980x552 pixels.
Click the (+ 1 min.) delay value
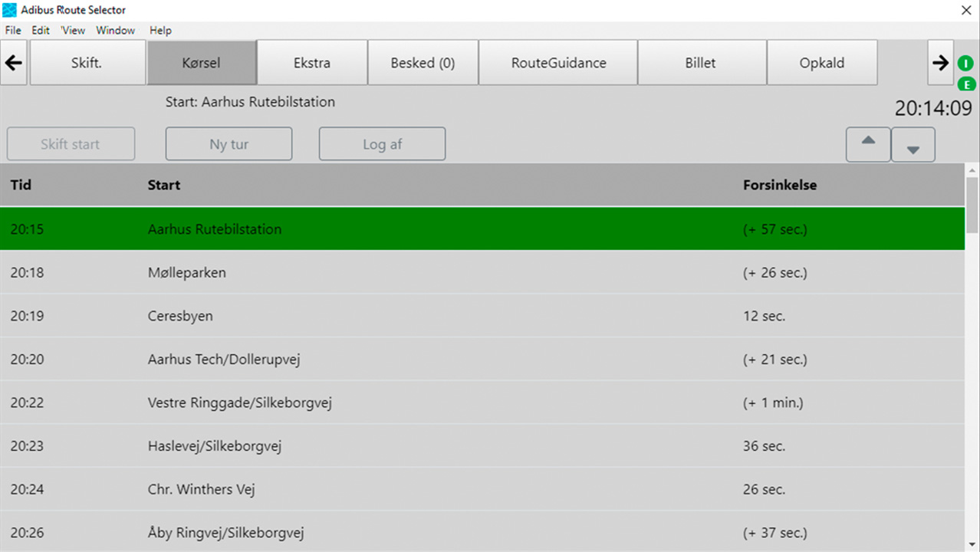tap(773, 402)
